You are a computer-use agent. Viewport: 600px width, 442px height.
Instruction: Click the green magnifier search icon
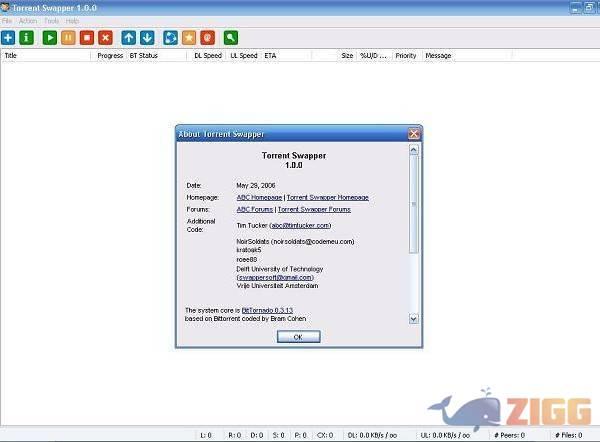click(x=231, y=37)
